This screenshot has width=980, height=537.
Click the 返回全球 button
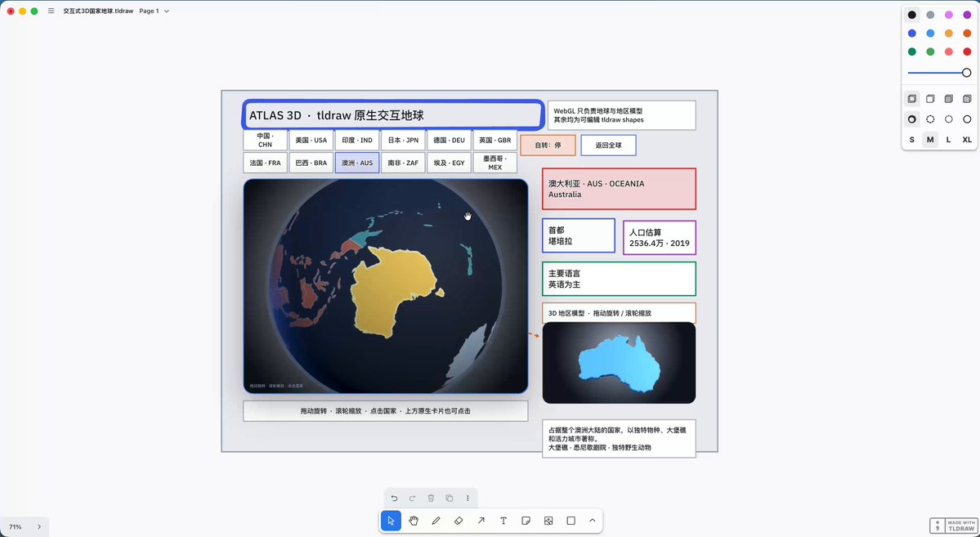[x=608, y=145]
